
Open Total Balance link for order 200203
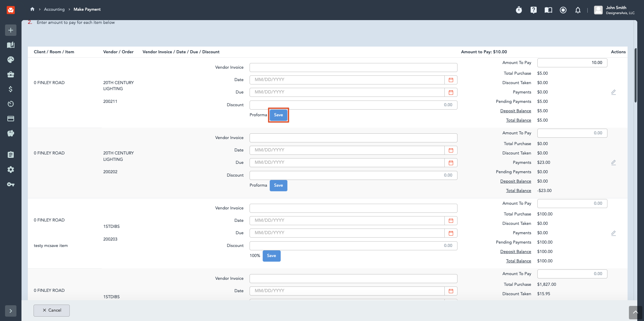coord(519,261)
